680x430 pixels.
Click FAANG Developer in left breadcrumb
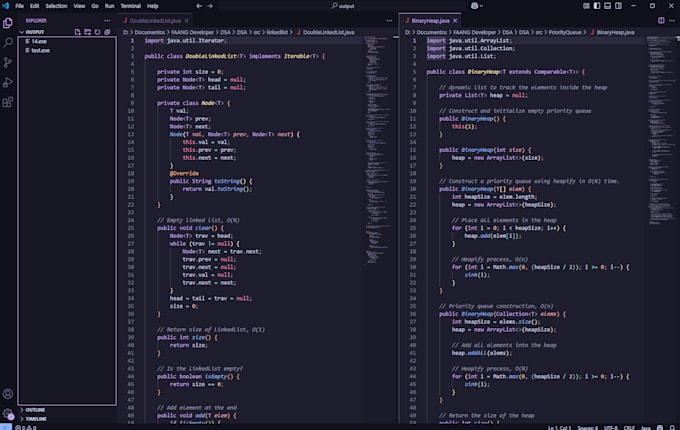pyautogui.click(x=193, y=32)
